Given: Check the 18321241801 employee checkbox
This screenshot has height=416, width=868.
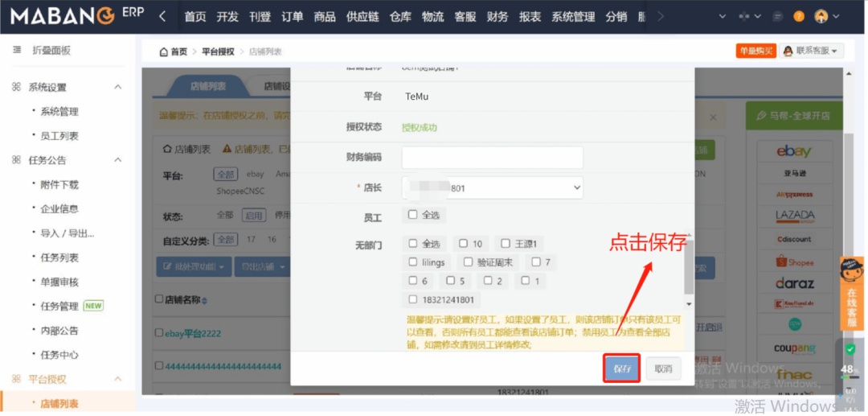Looking at the screenshot, I should click(x=413, y=299).
